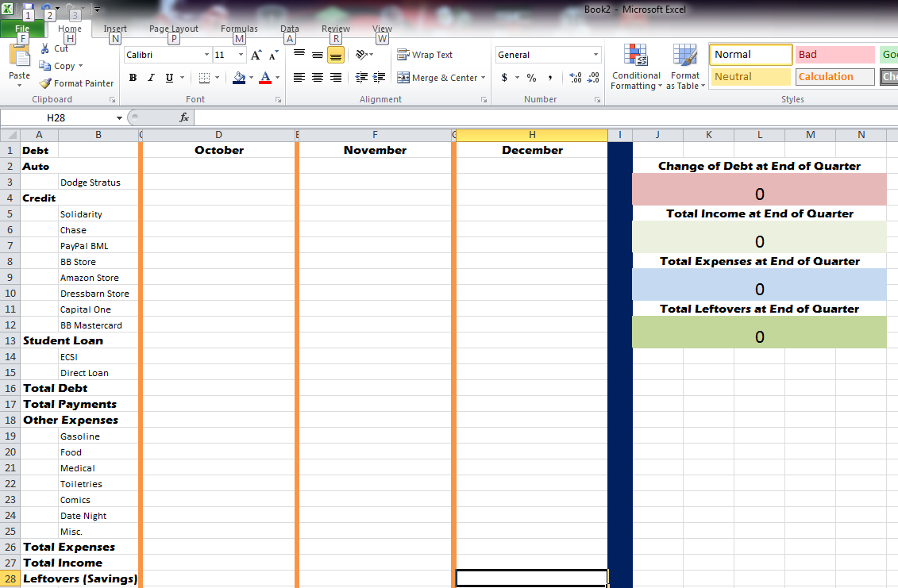The height and width of the screenshot is (588, 898).
Task: Open the font size dropdown
Action: 241,55
